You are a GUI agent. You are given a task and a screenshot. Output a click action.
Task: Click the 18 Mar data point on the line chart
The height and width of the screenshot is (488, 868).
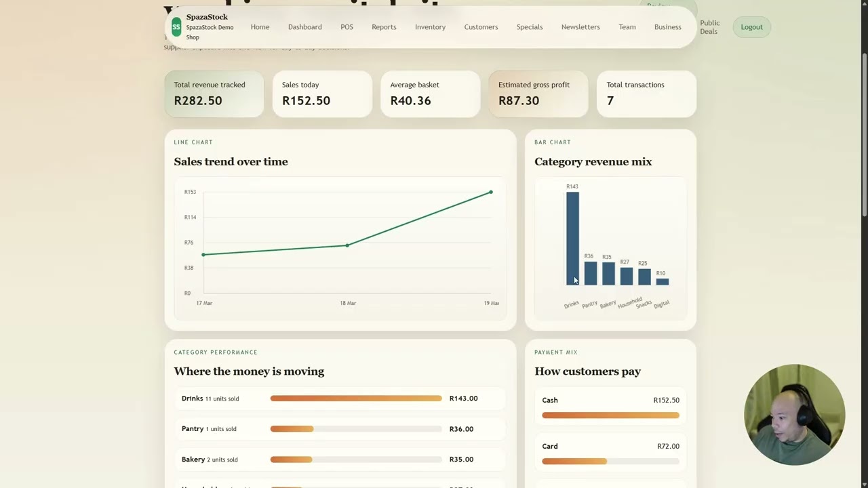(347, 245)
